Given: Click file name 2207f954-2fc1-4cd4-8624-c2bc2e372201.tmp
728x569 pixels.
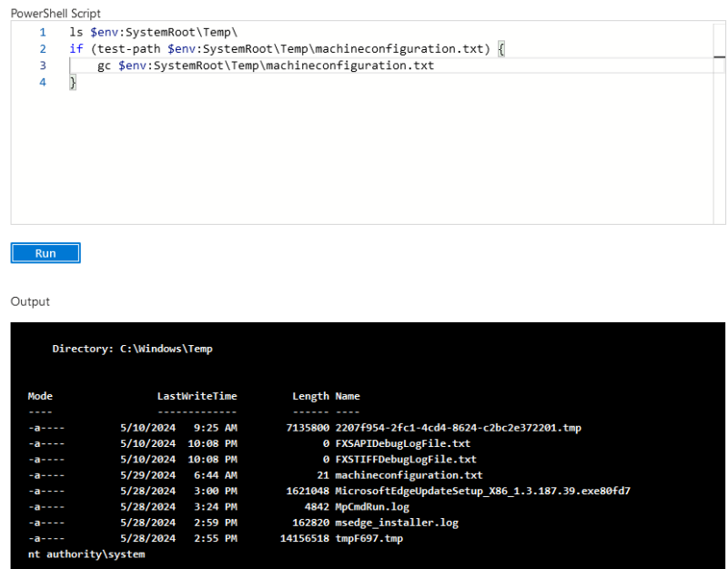Looking at the screenshot, I should click(x=459, y=428).
